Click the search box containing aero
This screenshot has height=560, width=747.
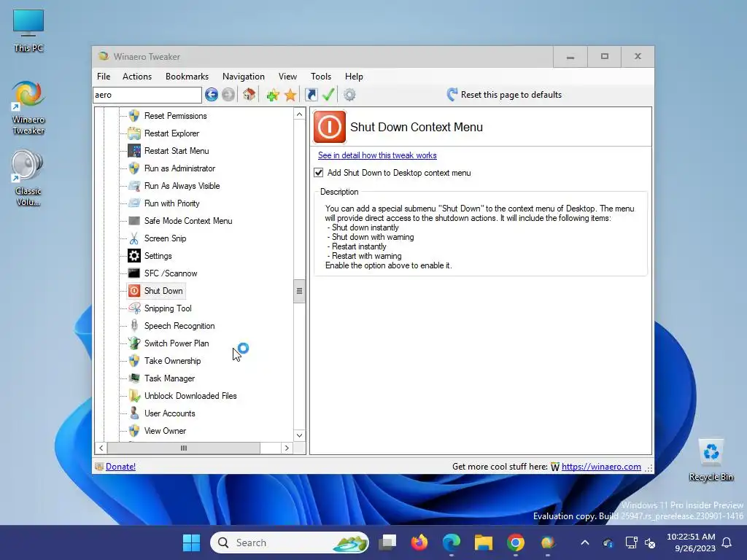[147, 95]
